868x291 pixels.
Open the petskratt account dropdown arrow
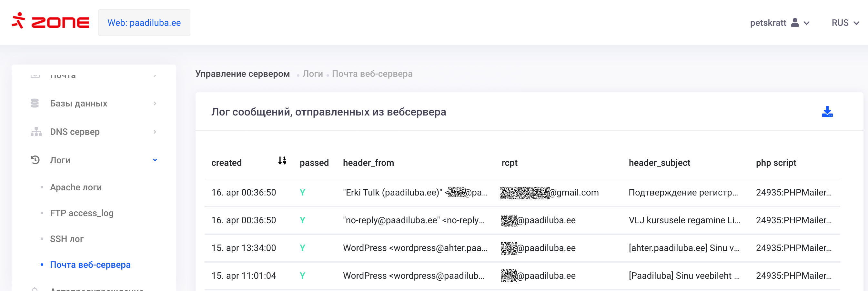point(807,23)
